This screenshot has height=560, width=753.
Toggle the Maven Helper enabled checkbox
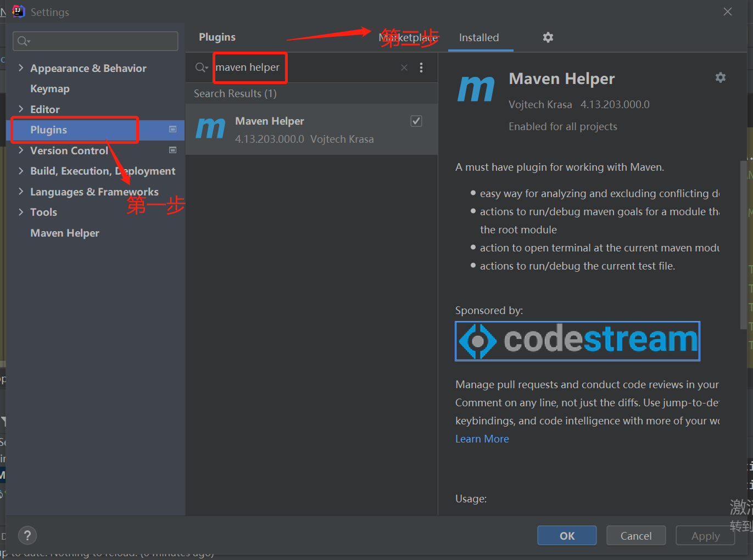pos(416,121)
